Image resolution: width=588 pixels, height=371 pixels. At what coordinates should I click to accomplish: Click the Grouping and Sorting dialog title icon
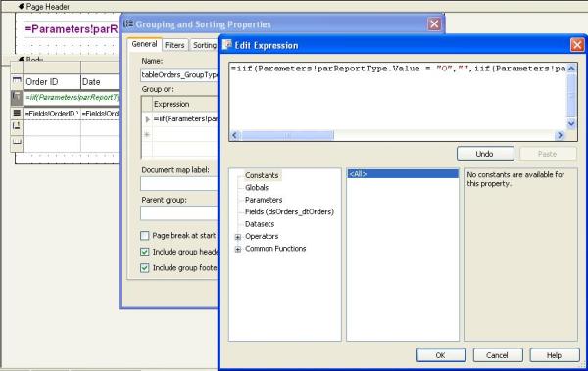click(128, 24)
